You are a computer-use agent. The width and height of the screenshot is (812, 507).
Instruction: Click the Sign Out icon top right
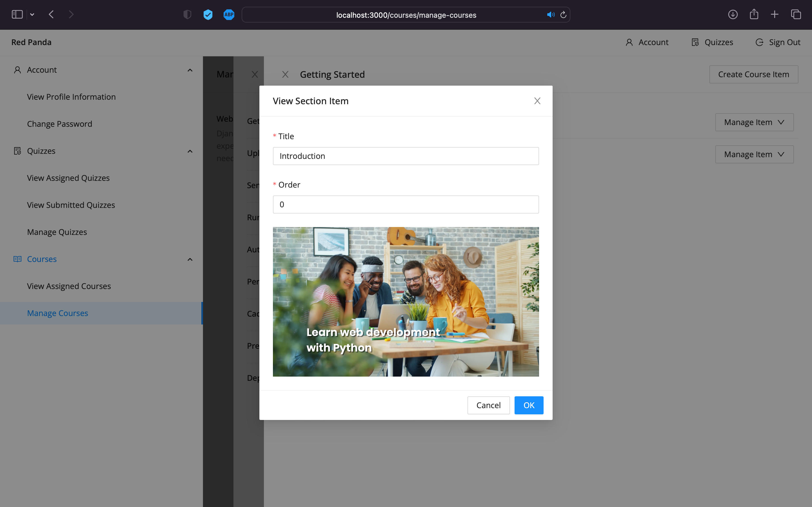click(760, 42)
